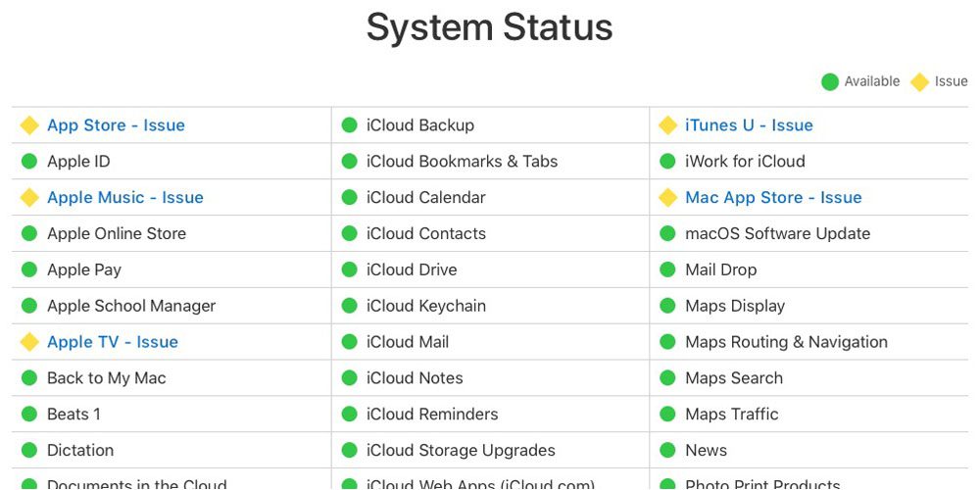Click green status dot beside Maps Display

(667, 306)
